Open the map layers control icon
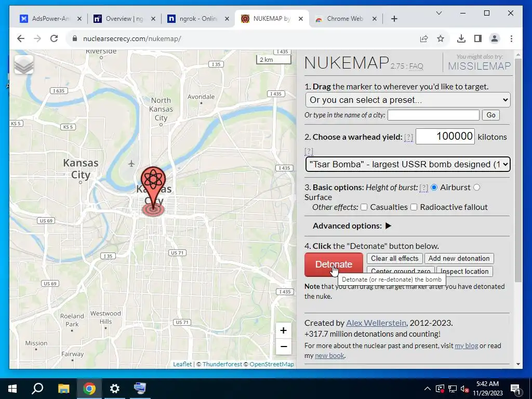The height and width of the screenshot is (399, 532). click(24, 64)
